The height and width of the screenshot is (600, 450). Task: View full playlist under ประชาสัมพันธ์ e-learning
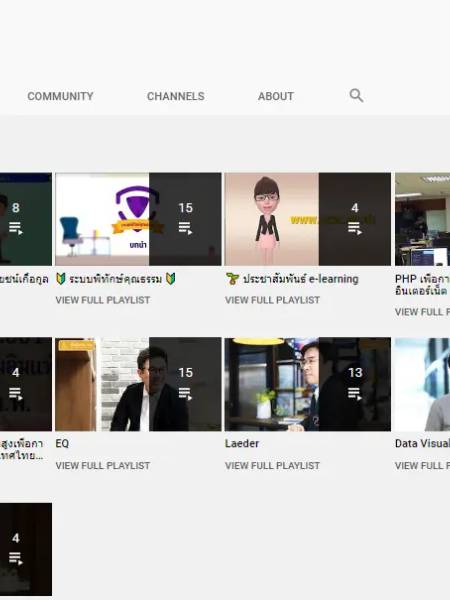(x=272, y=300)
